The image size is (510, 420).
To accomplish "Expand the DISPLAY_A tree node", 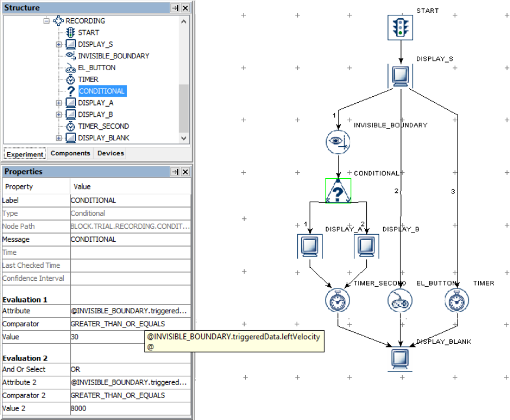I will 58,103.
